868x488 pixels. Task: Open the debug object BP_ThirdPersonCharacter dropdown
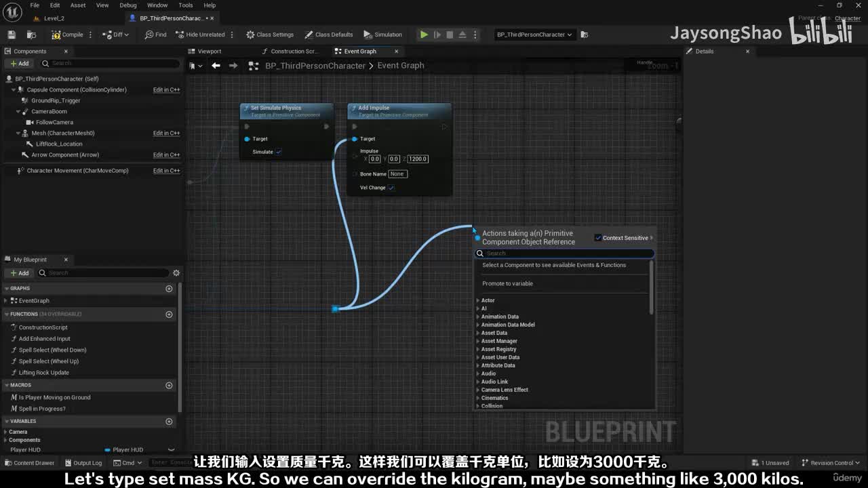pyautogui.click(x=534, y=35)
